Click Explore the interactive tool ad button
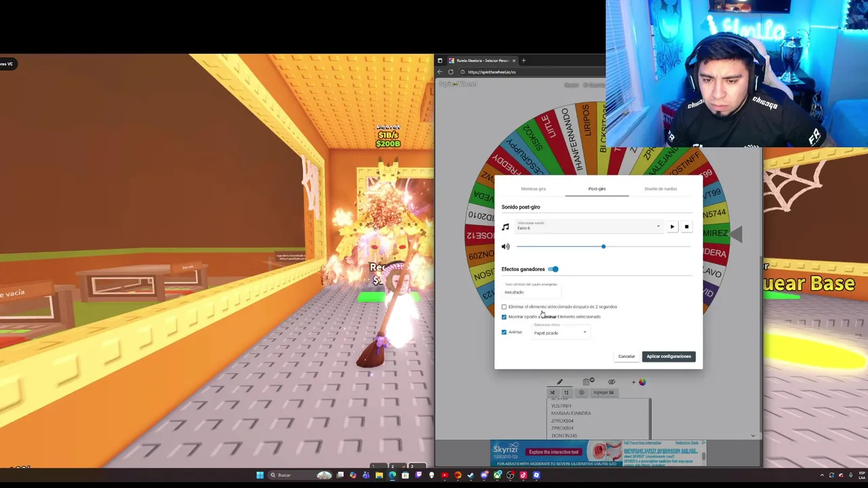This screenshot has height=488, width=868. click(553, 452)
